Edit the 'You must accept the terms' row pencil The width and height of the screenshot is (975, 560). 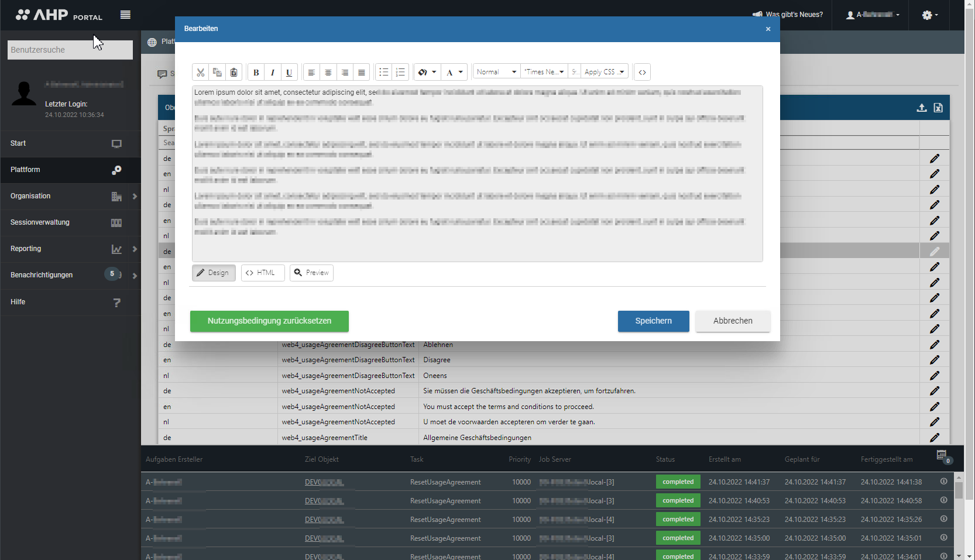point(935,407)
